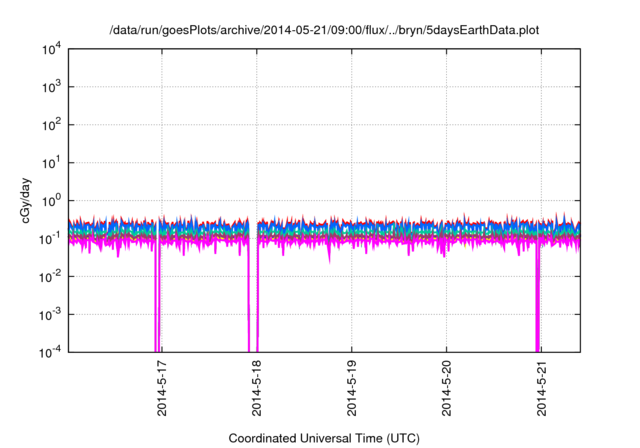Click the 10^-2 y-axis tick label
This screenshot has height=448, width=640.
(x=50, y=277)
